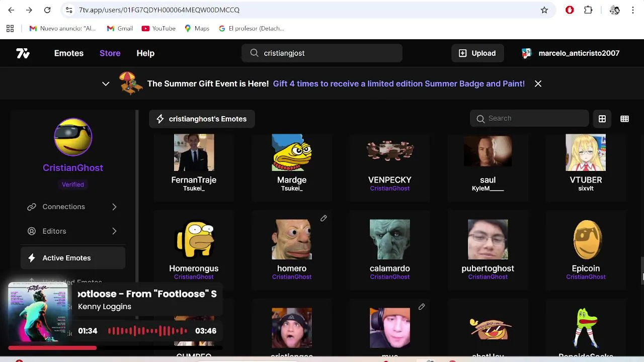The width and height of the screenshot is (644, 362).
Task: Click the Footloose album cover
Action: click(38, 313)
